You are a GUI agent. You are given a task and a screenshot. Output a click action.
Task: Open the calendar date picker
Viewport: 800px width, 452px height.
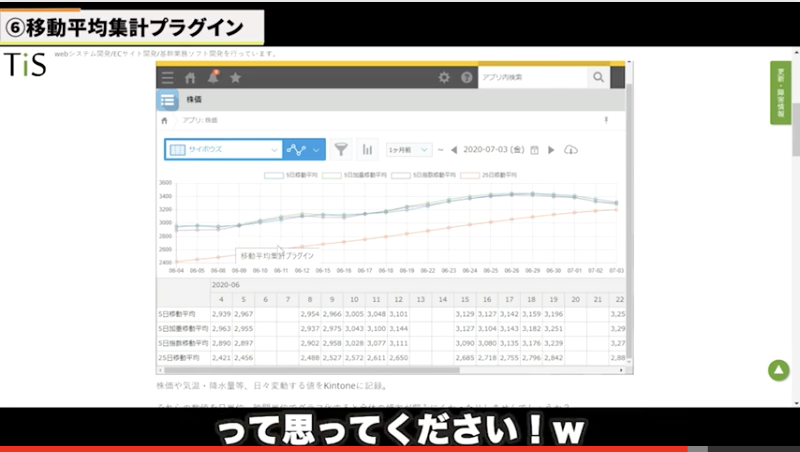pyautogui.click(x=534, y=150)
